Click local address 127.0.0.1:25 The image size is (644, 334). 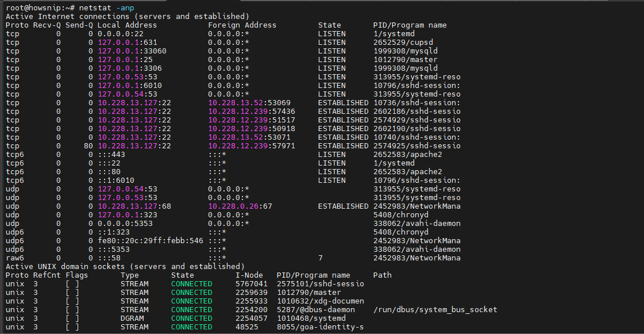coord(125,60)
